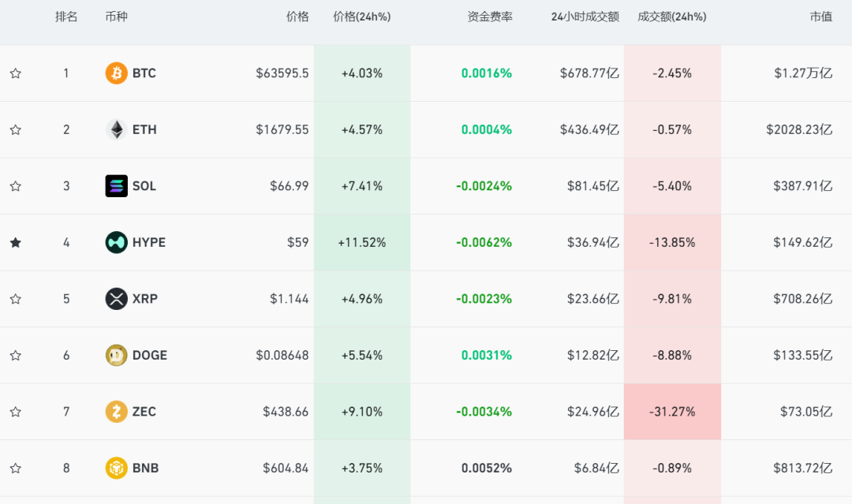Toggle the XRP favorite star
The height and width of the screenshot is (504, 852).
coord(16,299)
